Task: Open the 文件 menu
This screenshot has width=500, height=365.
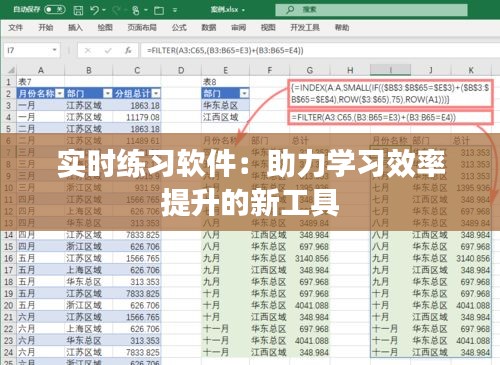Action: pos(15,28)
